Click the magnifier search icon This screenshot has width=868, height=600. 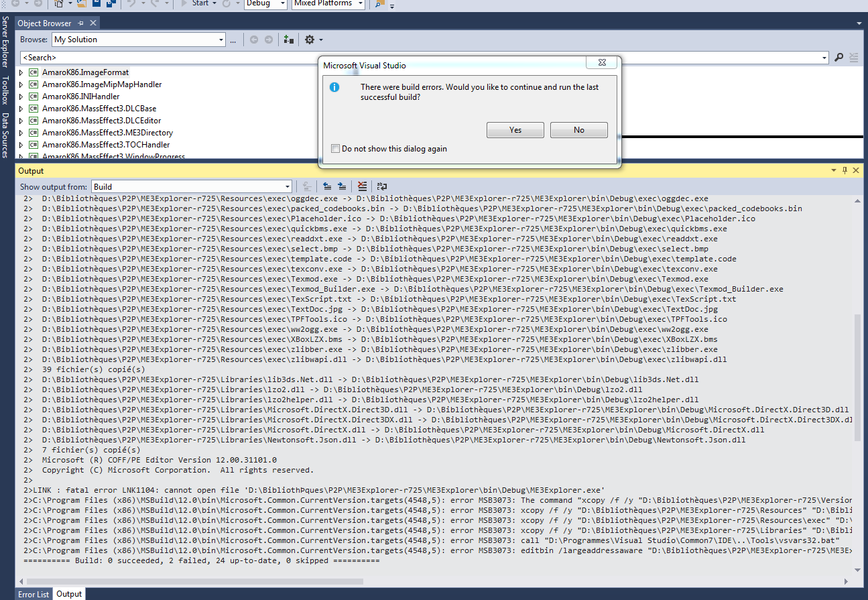pos(839,58)
